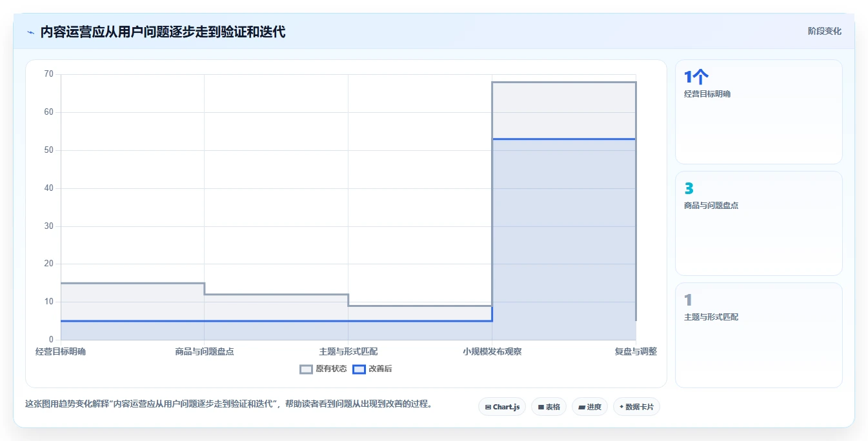The height and width of the screenshot is (441, 868).
Task: Click the lightning icon beside the title
Action: 31,32
